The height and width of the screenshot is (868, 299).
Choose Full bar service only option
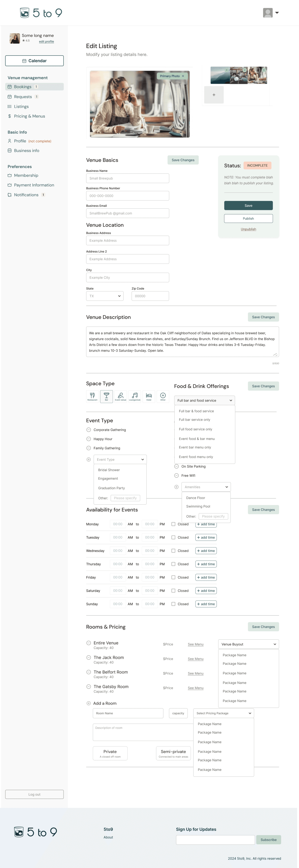click(194, 420)
